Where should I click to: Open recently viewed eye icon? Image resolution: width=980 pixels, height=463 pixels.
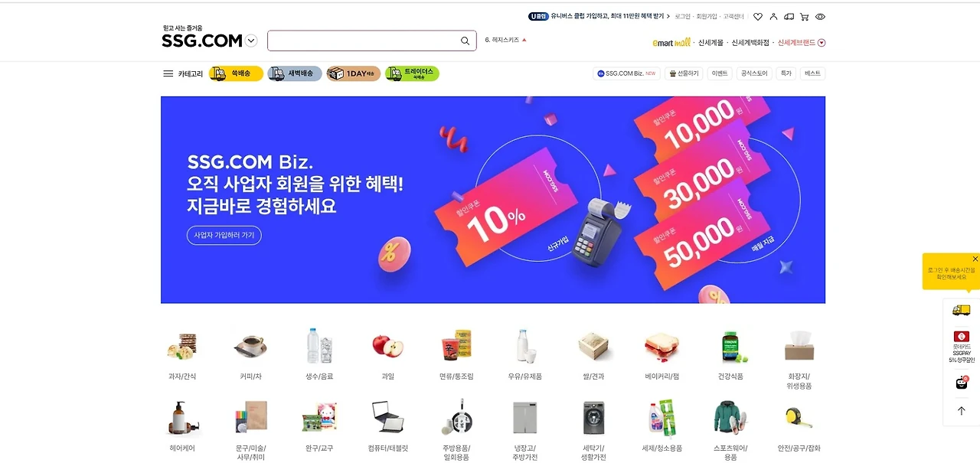pos(820,16)
